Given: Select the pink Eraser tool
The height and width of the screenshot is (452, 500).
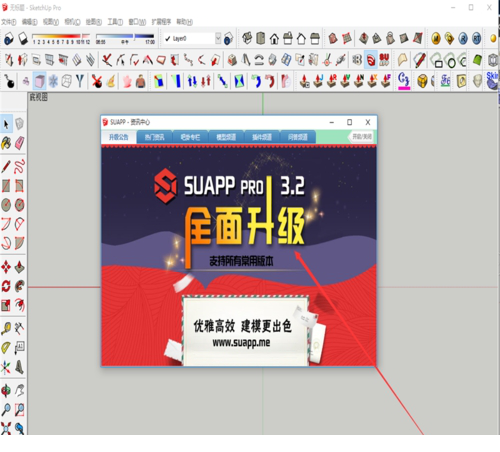Looking at the screenshot, I should [x=19, y=143].
